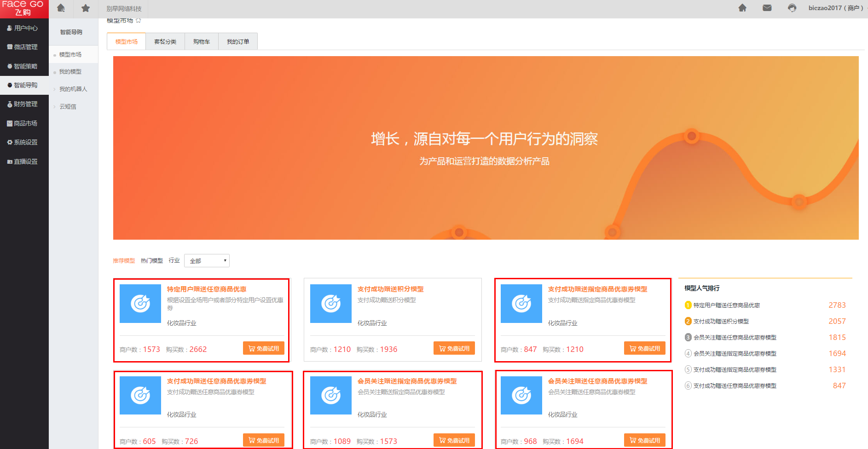Click the customer service headset icon
This screenshot has width=868, height=449.
point(792,8)
